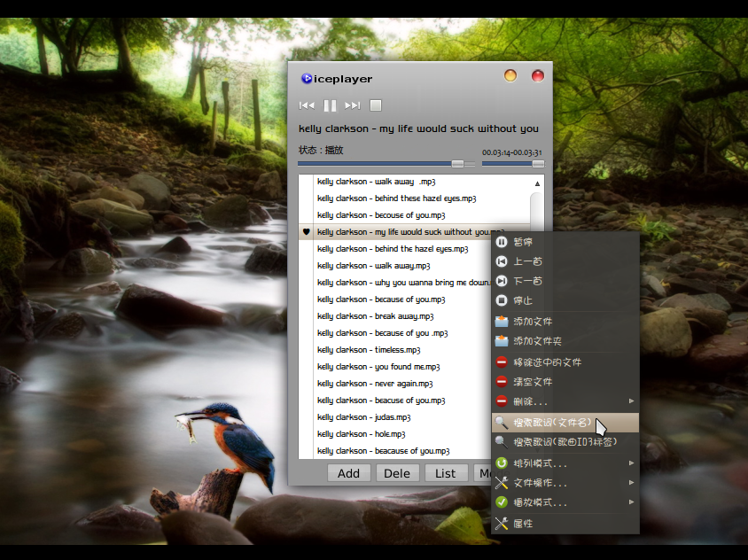Click the 下一首 next-song icon in context menu
This screenshot has height=560, width=748.
[502, 281]
